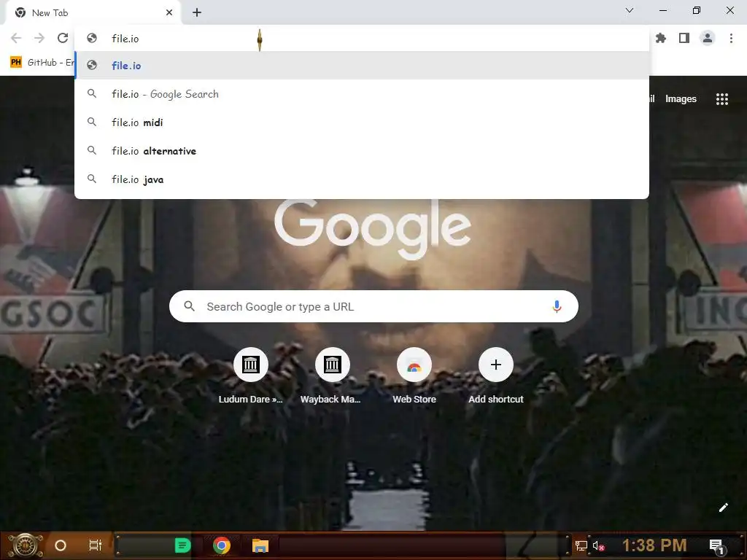Customize this page with pencil icon
The image size is (747, 560).
pos(723,507)
